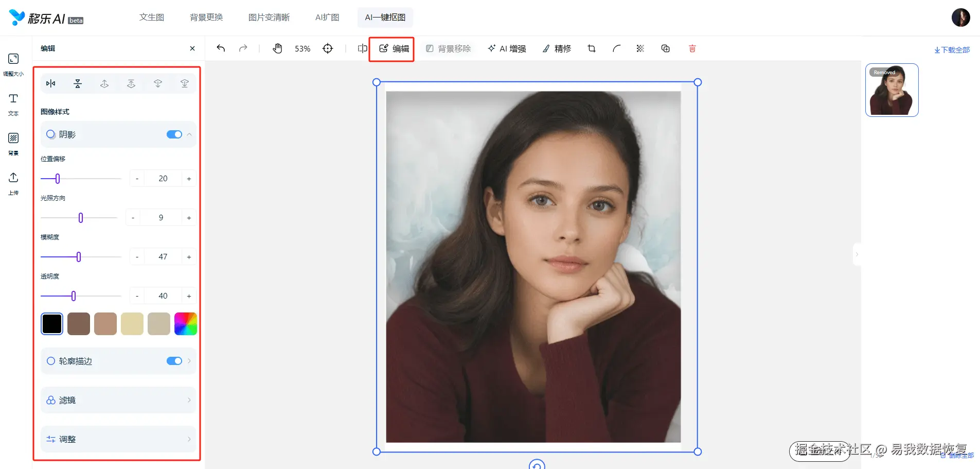980x469 pixels.
Task: Click the AI 增强 enhance button
Action: [507, 48]
